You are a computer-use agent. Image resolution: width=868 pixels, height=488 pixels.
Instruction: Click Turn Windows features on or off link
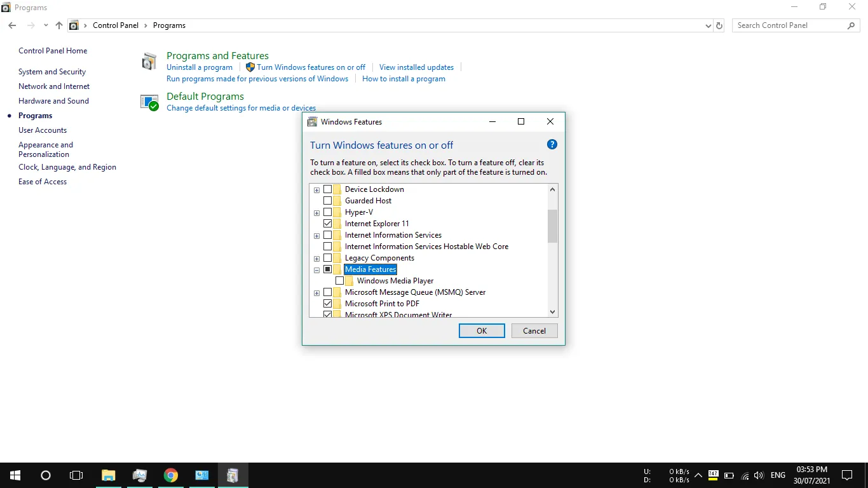(x=311, y=67)
